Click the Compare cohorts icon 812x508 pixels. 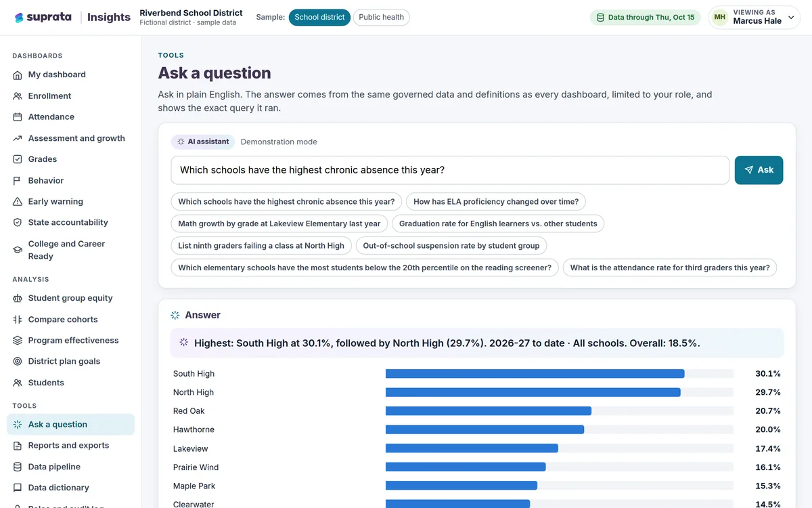pyautogui.click(x=18, y=320)
